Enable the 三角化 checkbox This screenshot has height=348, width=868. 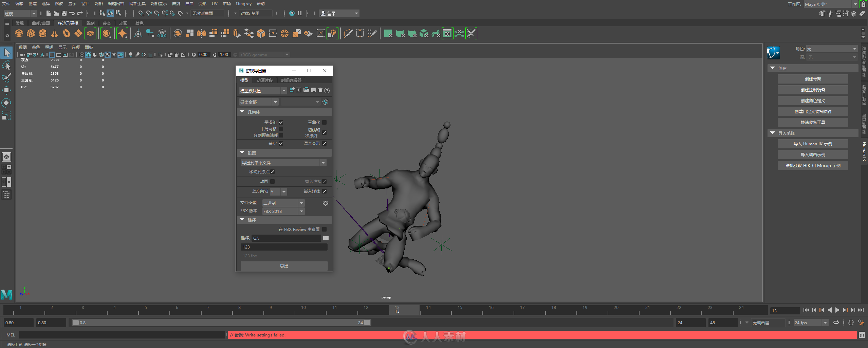(x=324, y=122)
